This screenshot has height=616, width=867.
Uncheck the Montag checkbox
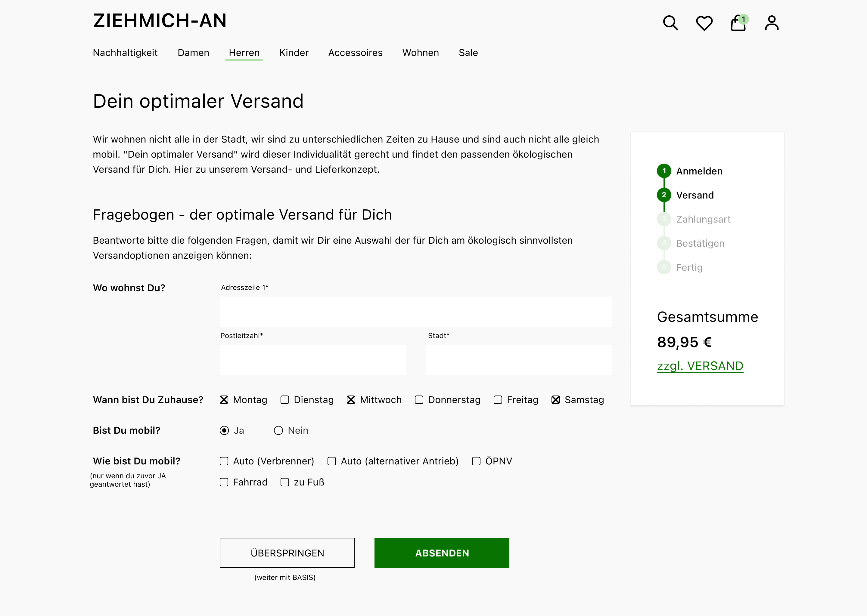(224, 400)
